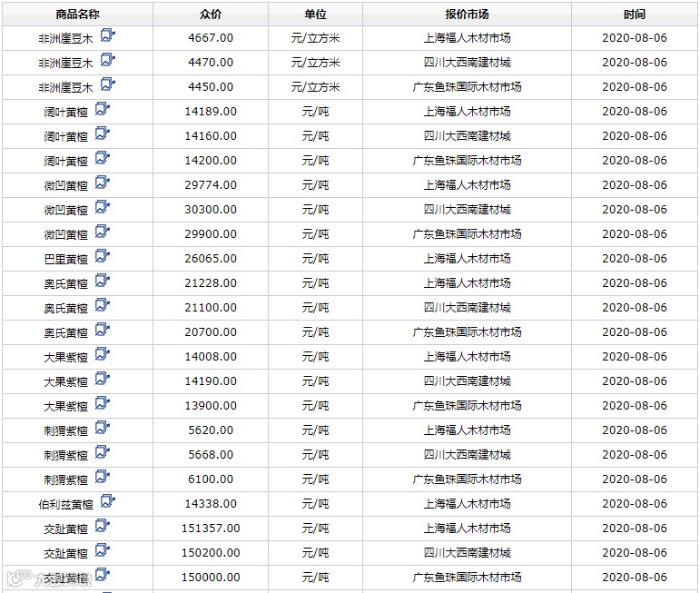The height and width of the screenshot is (593, 700).
Task: Select 刺猬紫檀 name in 5620.00 row
Action: [65, 431]
